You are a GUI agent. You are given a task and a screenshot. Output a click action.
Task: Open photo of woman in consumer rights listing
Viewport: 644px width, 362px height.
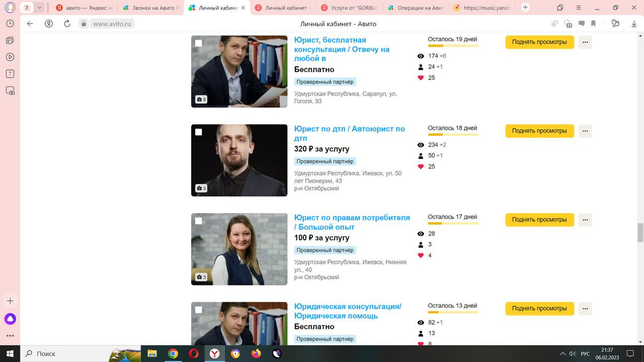tap(239, 249)
